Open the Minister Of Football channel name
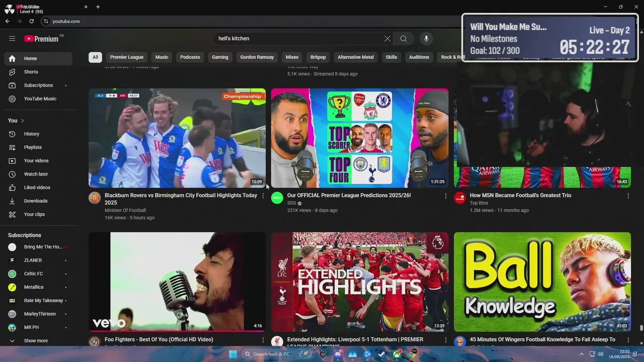This screenshot has height=362, width=644. (125, 211)
